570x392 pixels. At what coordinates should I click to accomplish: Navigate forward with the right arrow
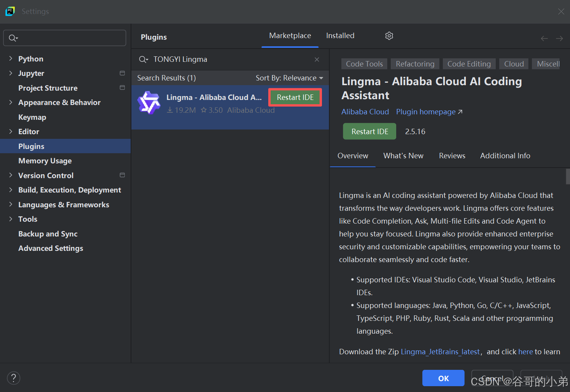point(560,38)
